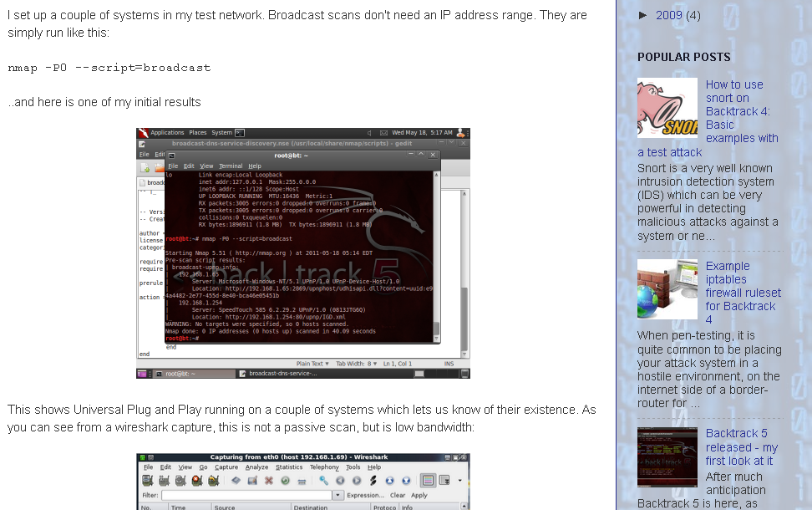Viewport: 812px width, 510px height.
Task: Click the gedit window vertical scrollbar
Action: [x=464, y=273]
